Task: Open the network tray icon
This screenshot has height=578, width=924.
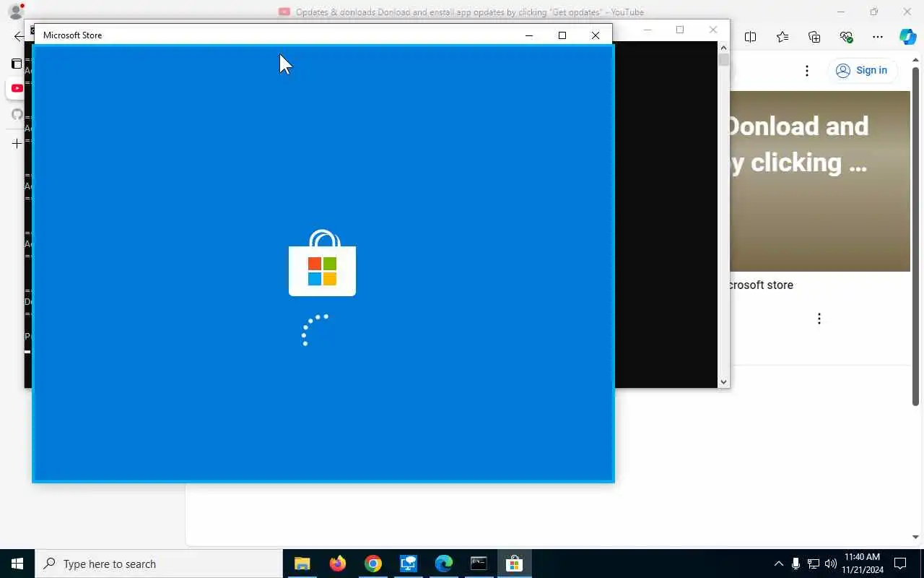Action: (x=813, y=564)
